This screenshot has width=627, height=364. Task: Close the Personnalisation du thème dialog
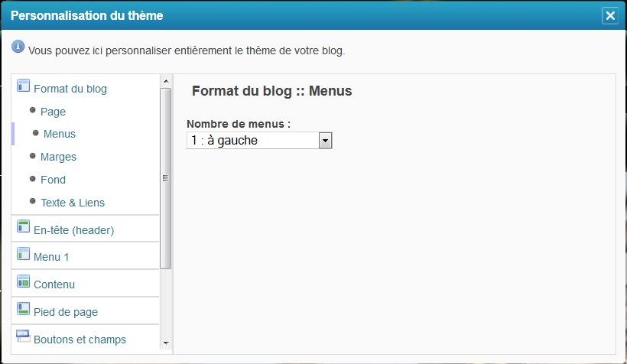tap(609, 15)
